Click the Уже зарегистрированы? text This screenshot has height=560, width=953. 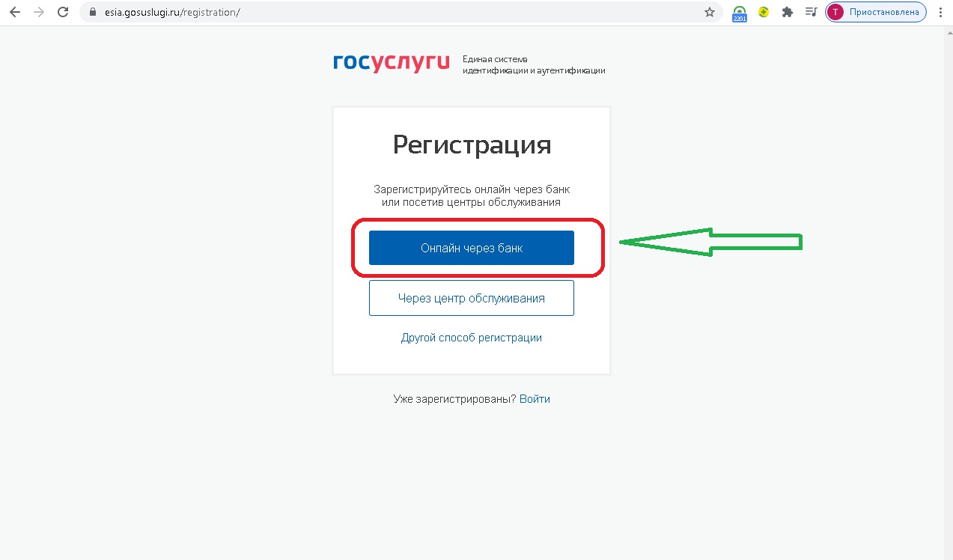tap(454, 399)
